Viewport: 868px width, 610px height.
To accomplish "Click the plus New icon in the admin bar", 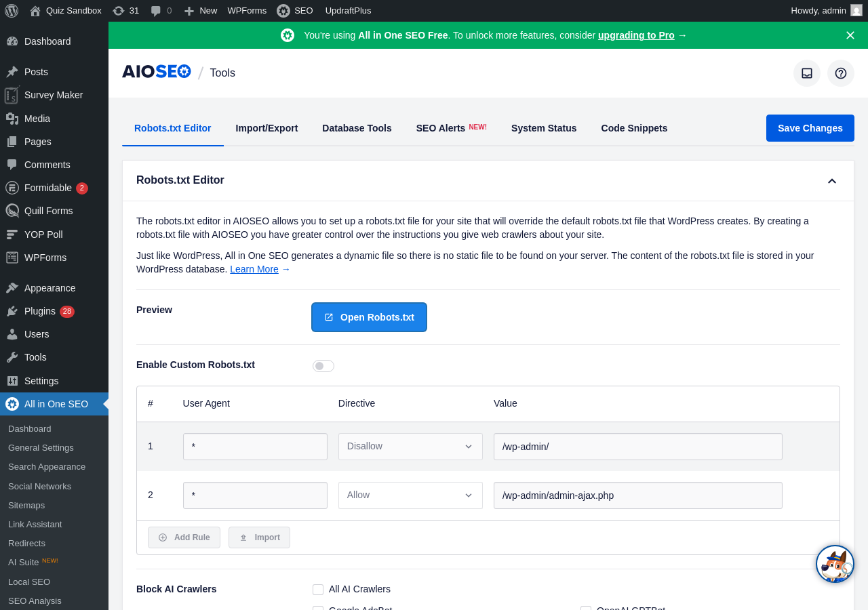I will click(x=189, y=11).
